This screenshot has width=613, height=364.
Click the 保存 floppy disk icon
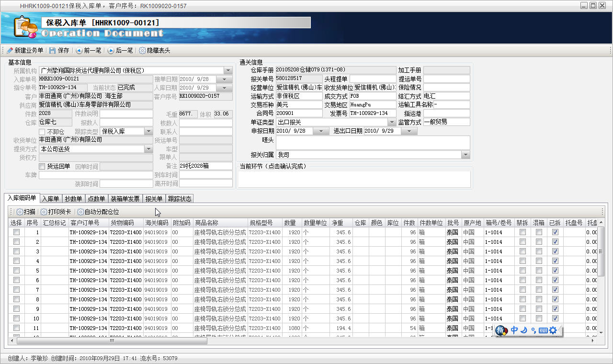[52, 50]
